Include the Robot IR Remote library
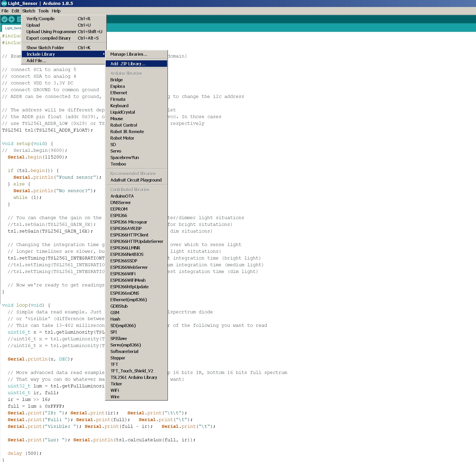The image size is (476, 462). (136, 132)
